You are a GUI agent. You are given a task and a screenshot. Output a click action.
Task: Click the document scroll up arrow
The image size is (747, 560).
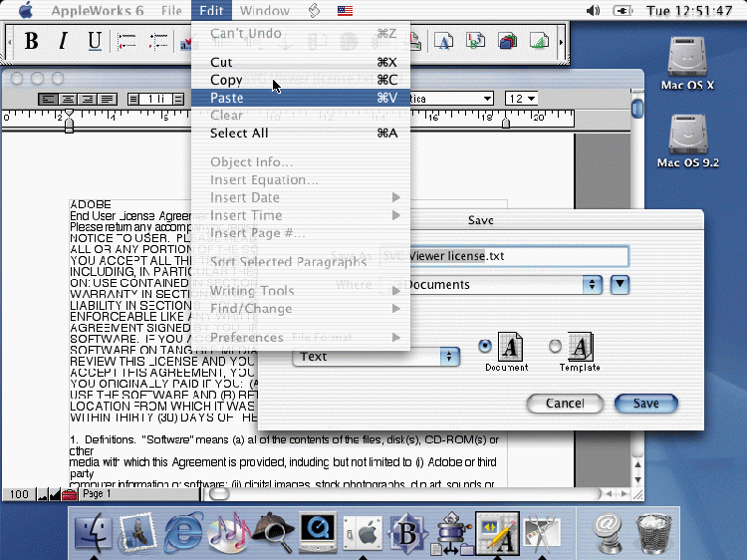(x=637, y=464)
